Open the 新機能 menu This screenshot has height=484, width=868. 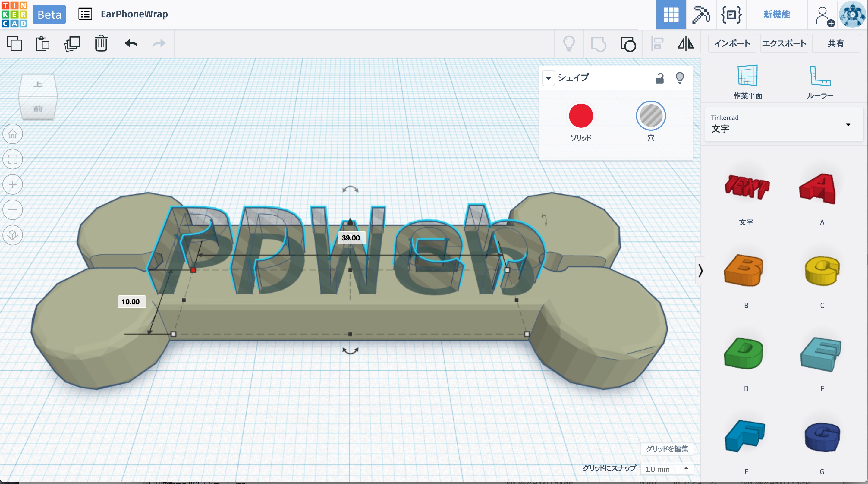click(x=776, y=14)
